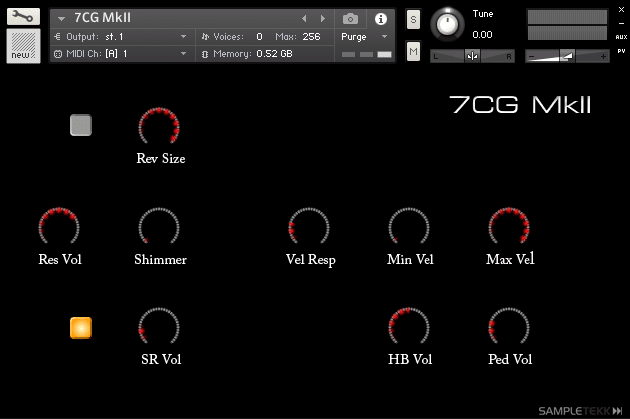Image resolution: width=630 pixels, height=419 pixels.
Task: Click the Max Vel knob
Action: click(x=509, y=227)
